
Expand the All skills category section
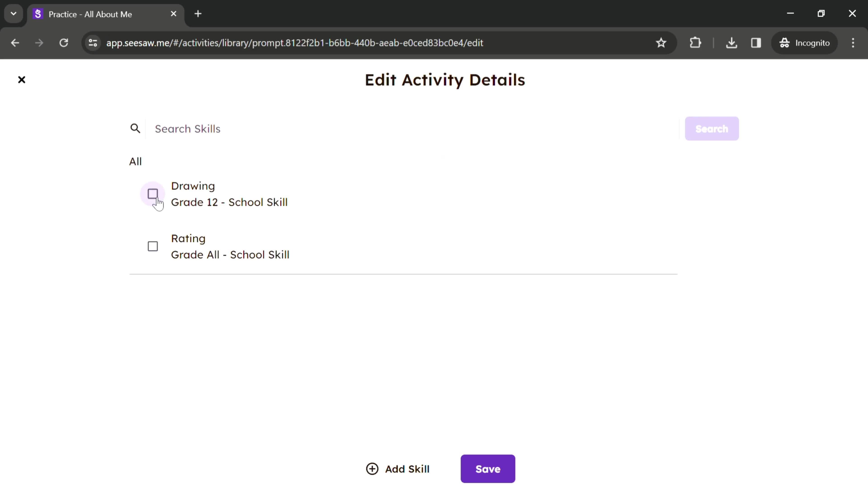click(135, 161)
